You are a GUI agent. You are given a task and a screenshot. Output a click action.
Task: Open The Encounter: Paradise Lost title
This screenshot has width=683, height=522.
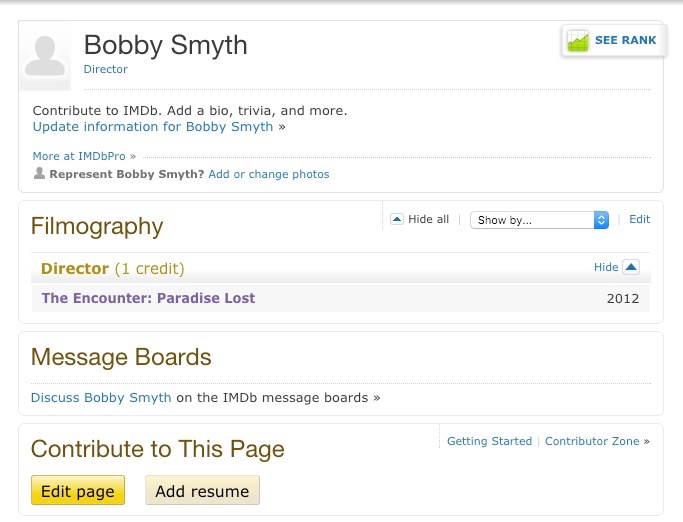(x=148, y=298)
